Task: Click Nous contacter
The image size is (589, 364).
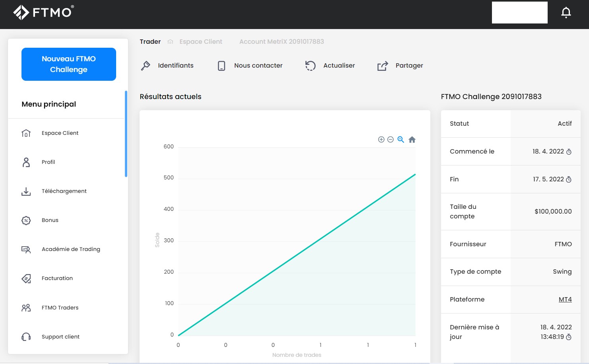Action: (250, 66)
